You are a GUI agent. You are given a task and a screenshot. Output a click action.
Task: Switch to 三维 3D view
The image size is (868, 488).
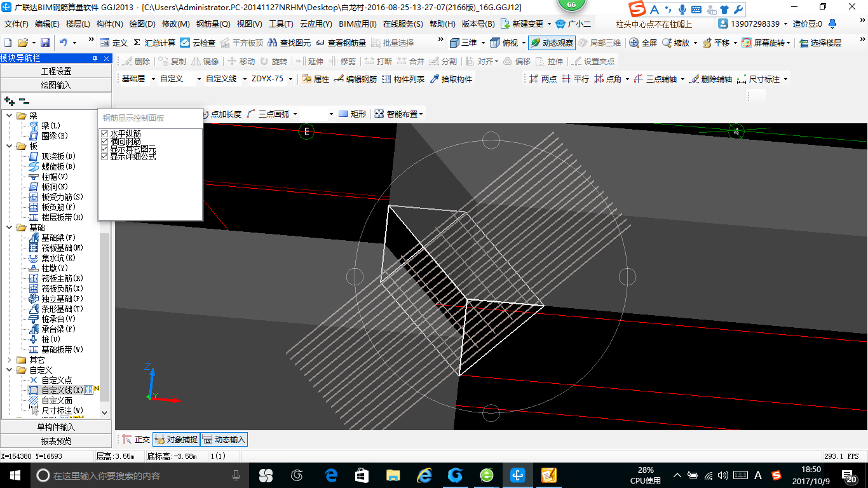[463, 43]
